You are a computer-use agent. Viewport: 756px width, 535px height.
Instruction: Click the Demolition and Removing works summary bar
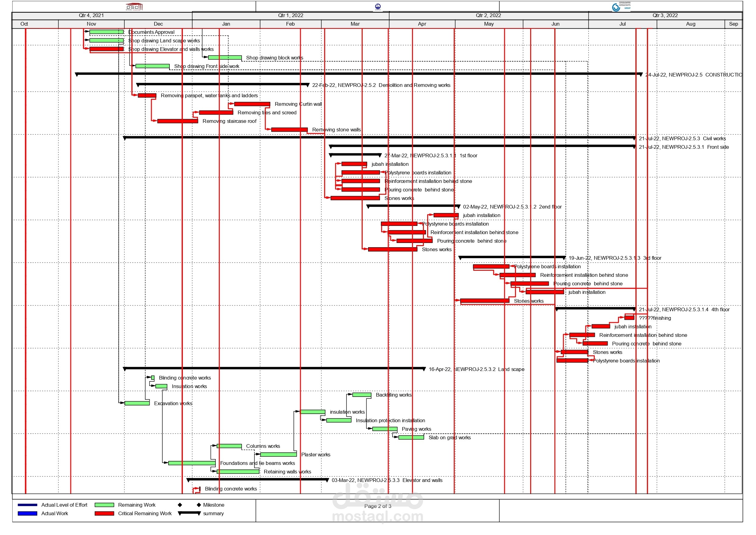click(223, 85)
